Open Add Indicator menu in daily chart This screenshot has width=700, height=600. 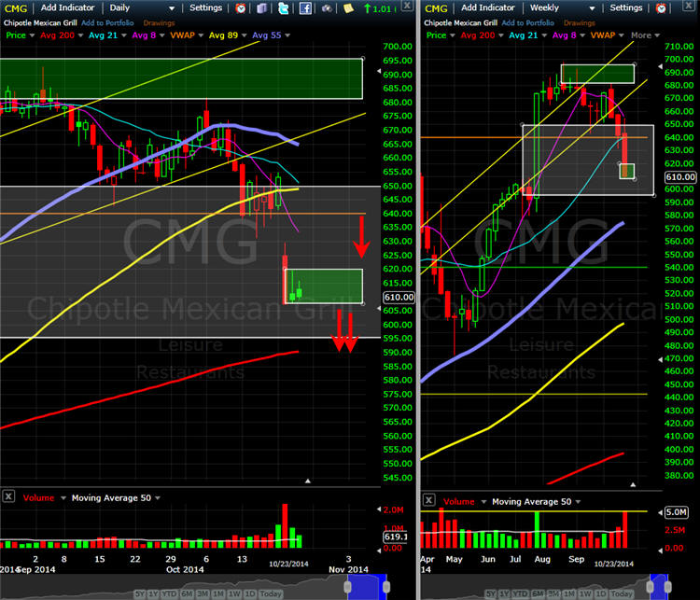click(x=67, y=8)
